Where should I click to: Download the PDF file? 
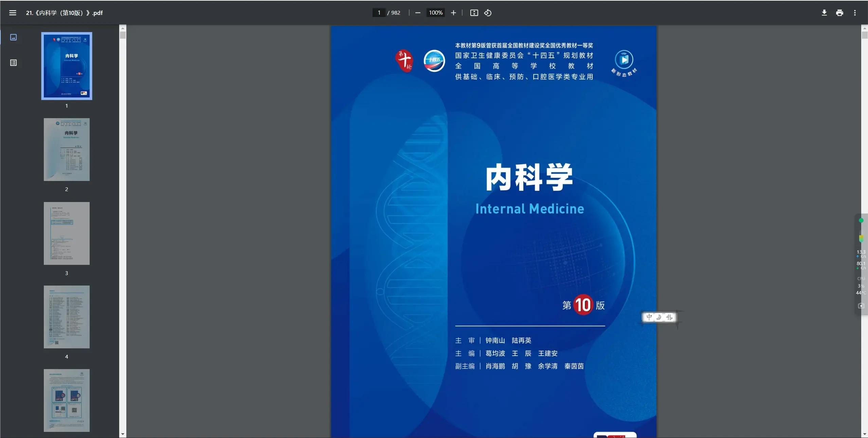(x=824, y=13)
